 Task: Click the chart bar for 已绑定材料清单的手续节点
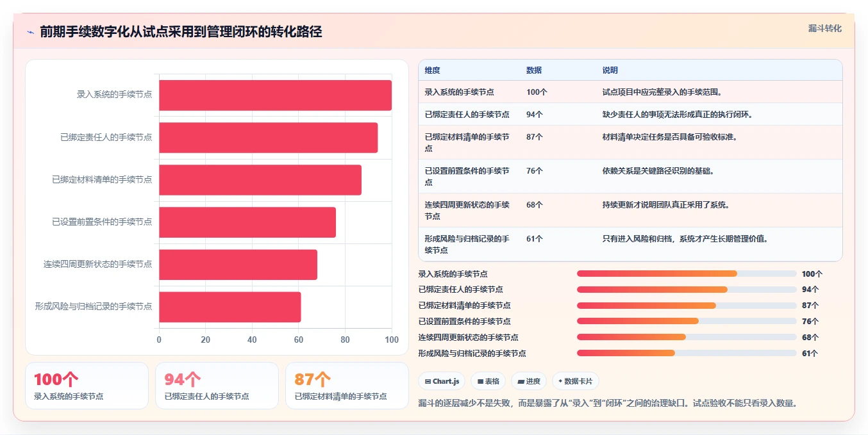pyautogui.click(x=260, y=180)
